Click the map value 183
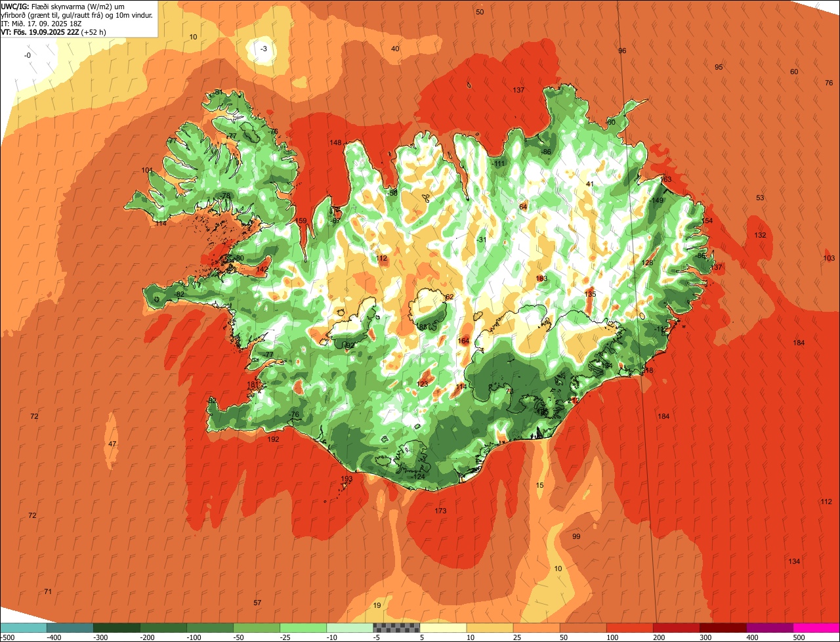This screenshot has width=840, height=642. (x=541, y=278)
